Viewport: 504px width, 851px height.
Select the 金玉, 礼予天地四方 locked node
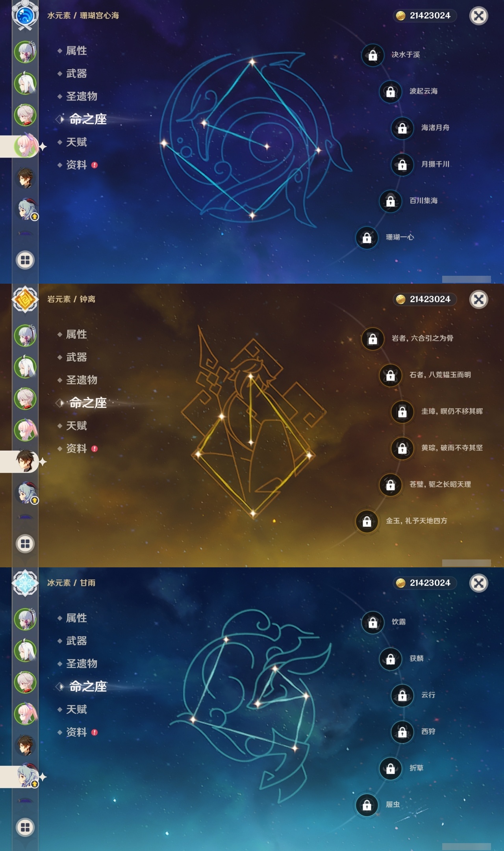pos(367,521)
